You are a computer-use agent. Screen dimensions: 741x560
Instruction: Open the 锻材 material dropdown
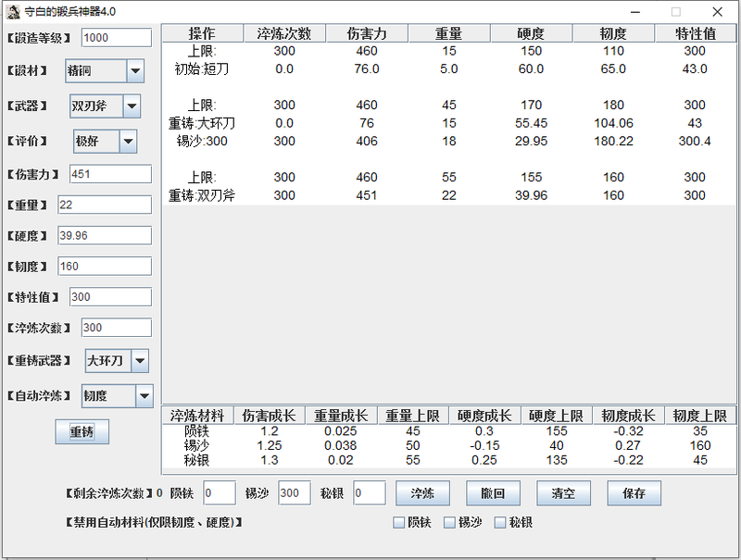click(x=135, y=71)
